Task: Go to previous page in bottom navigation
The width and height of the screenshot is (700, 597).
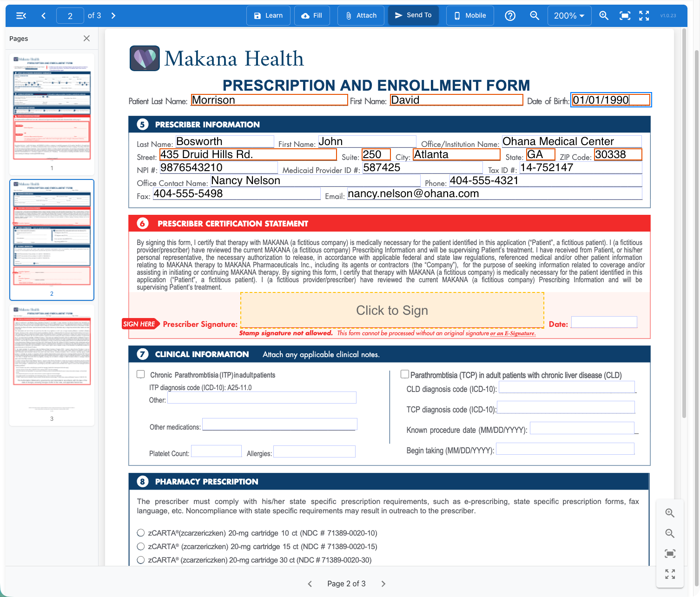Action: coord(310,584)
